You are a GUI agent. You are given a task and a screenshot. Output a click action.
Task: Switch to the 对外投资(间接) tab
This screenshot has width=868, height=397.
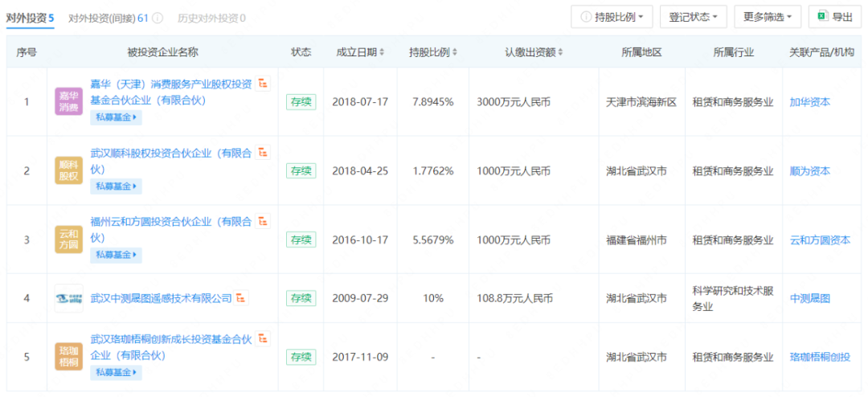108,18
